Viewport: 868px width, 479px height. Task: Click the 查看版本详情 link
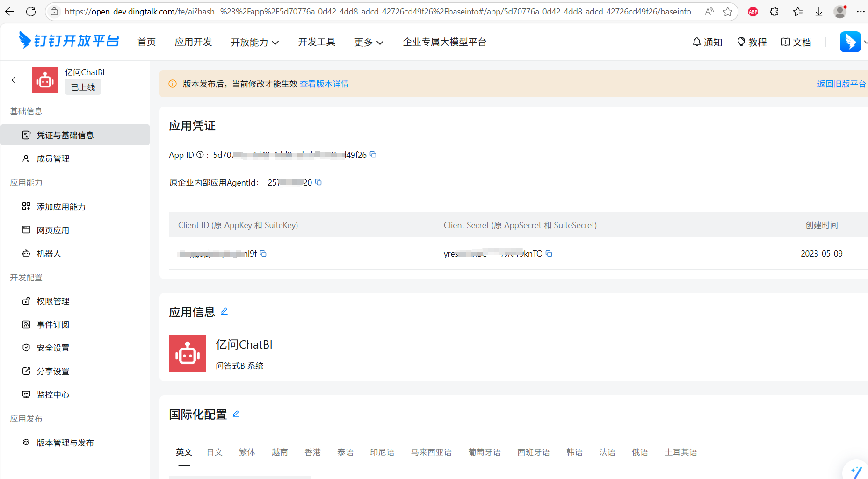(x=324, y=84)
